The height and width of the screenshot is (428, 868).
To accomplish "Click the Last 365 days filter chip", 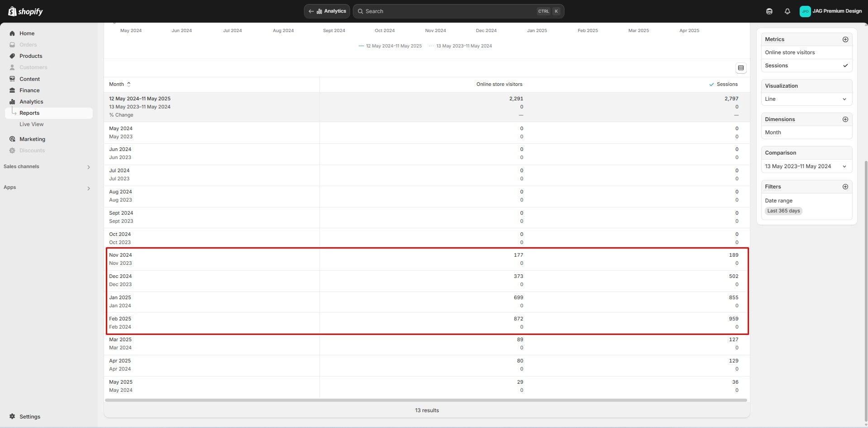I will pyautogui.click(x=783, y=211).
